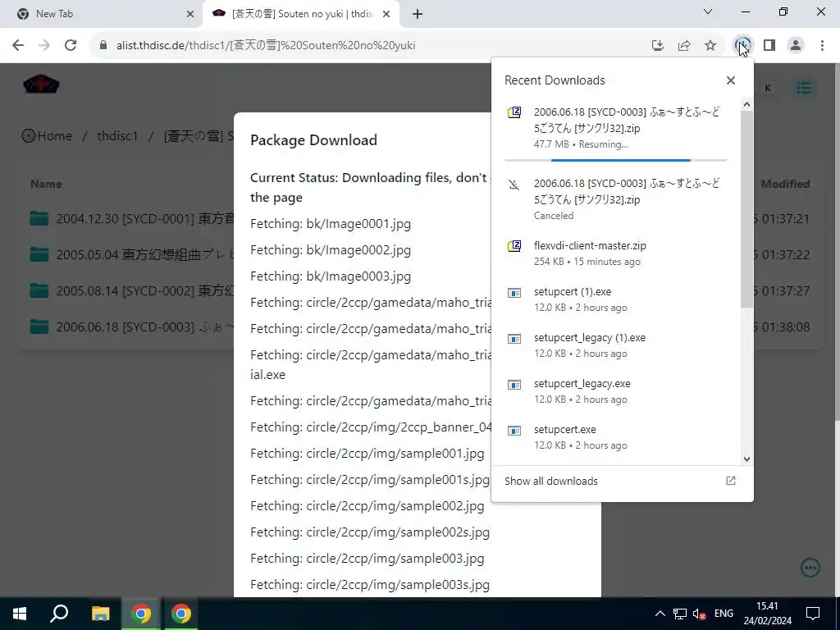This screenshot has height=630, width=840.
Task: Open the 2004.12.30 [SYCD-0001] folder
Action: [132, 218]
